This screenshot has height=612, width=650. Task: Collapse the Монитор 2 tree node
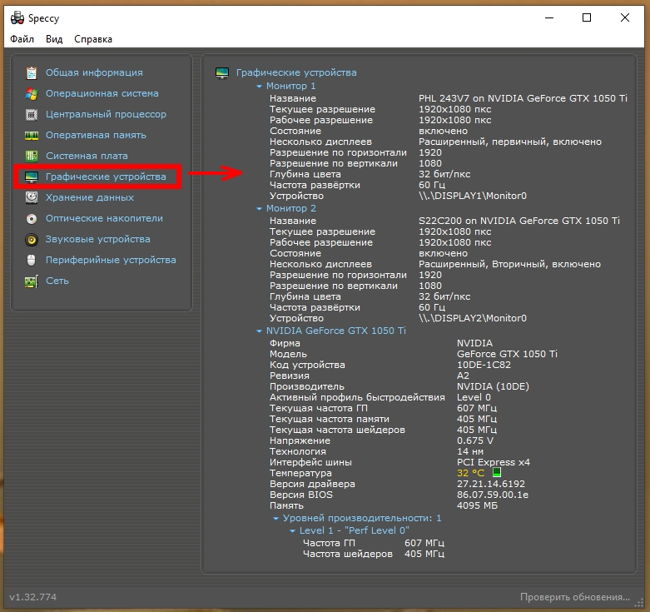pos(259,209)
